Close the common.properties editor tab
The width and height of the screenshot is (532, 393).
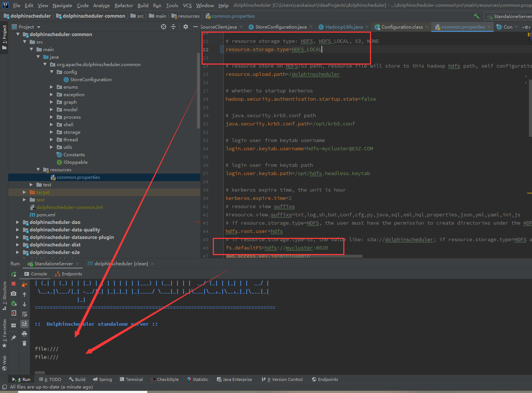click(489, 27)
